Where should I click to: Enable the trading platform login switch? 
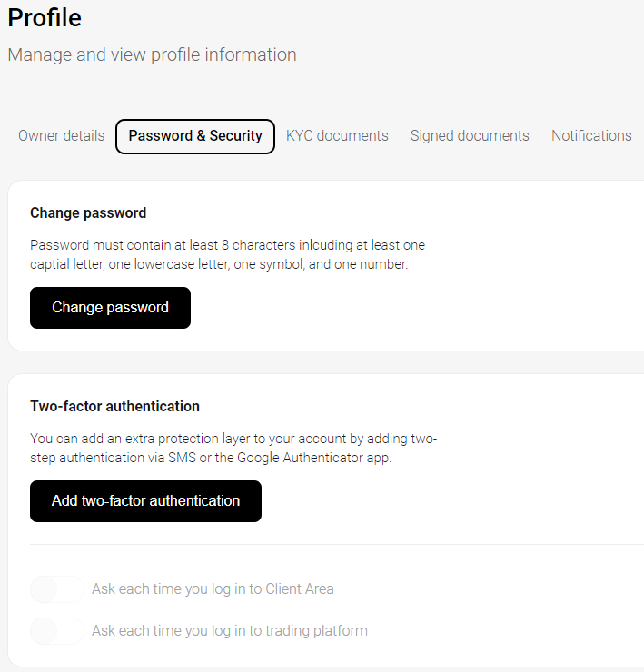[57, 631]
